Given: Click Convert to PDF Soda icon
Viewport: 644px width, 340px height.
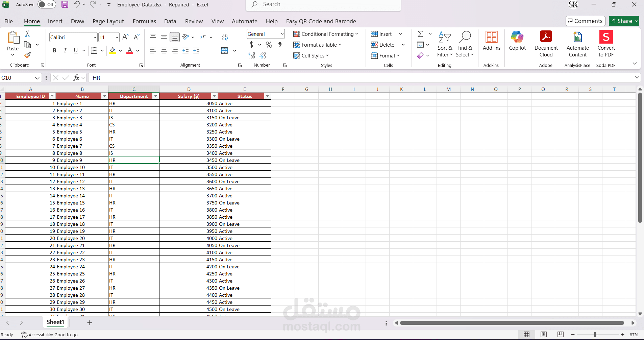Looking at the screenshot, I should click(x=606, y=37).
